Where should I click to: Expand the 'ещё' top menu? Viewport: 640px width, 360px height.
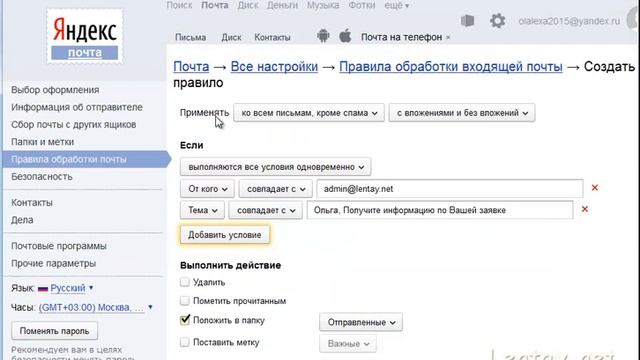(397, 5)
